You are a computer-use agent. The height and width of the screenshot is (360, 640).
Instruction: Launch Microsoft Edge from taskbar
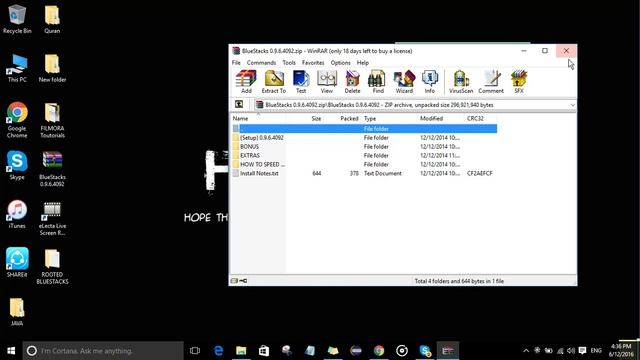click(x=218, y=351)
